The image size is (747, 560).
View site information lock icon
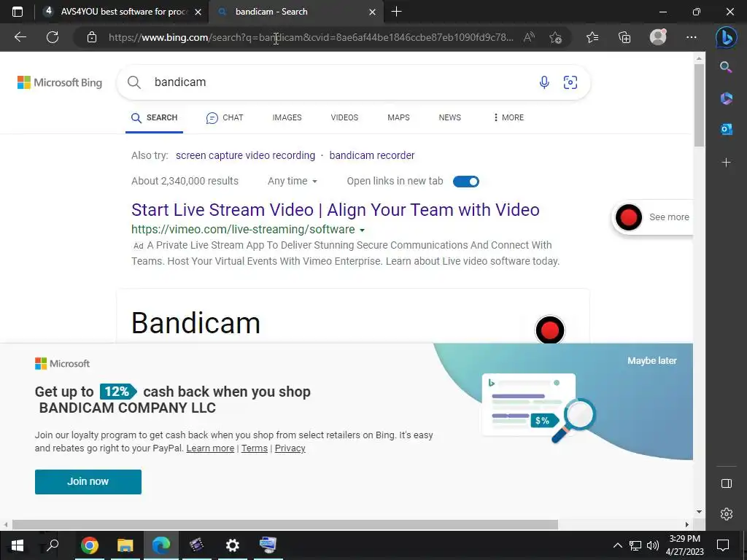(x=92, y=37)
